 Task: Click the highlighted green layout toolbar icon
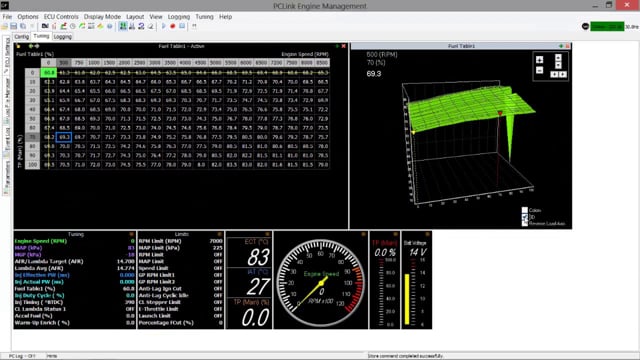point(123,26)
